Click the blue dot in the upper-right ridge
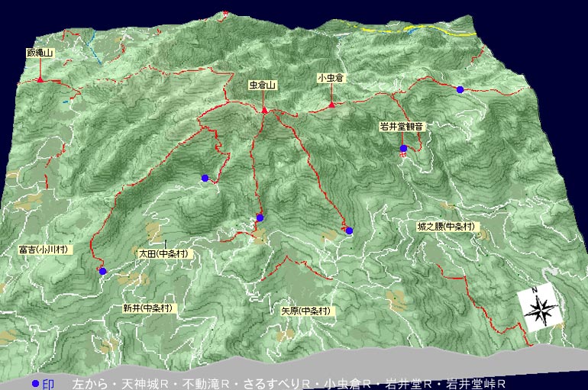The image size is (588, 390). (460, 90)
